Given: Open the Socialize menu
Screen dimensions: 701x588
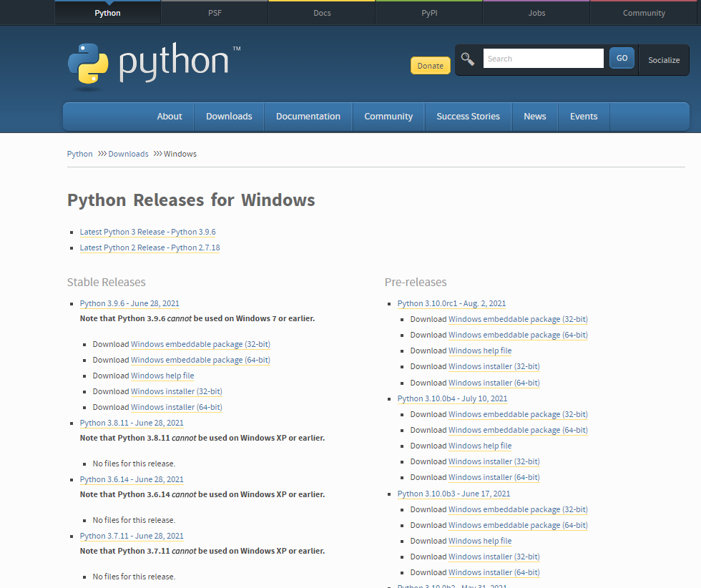Looking at the screenshot, I should pyautogui.click(x=664, y=60).
